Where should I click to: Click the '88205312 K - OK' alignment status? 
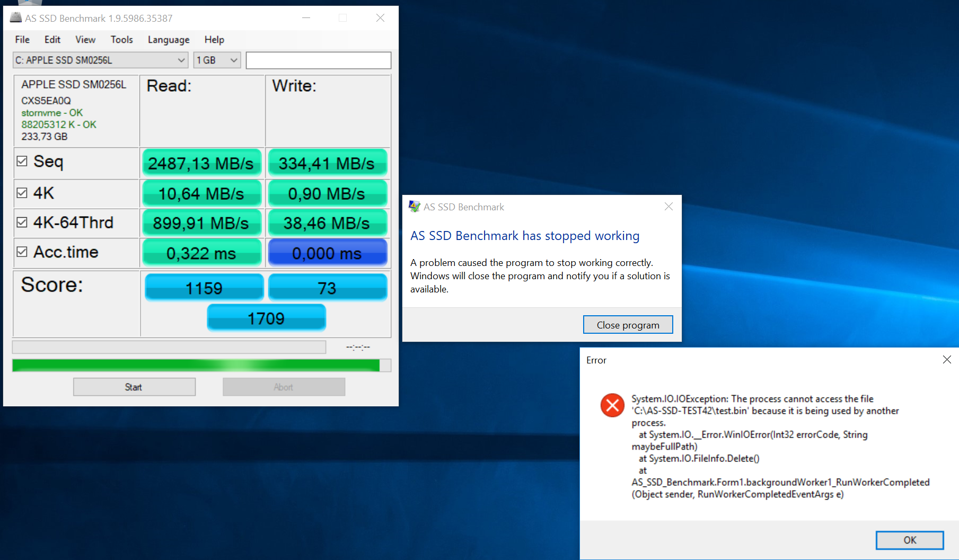point(59,125)
